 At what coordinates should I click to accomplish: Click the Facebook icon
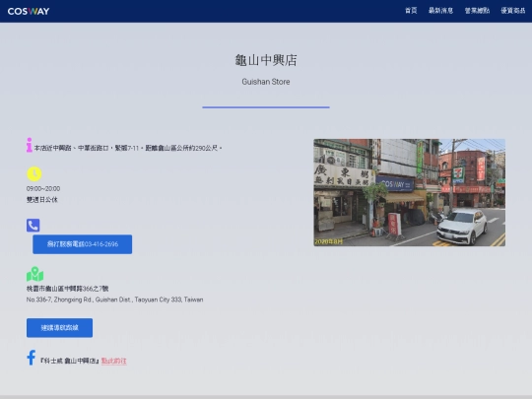(x=32, y=358)
